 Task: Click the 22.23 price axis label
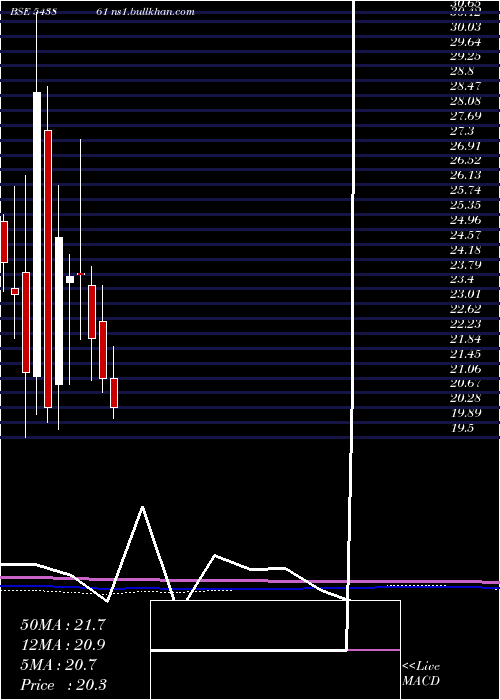[x=466, y=324]
